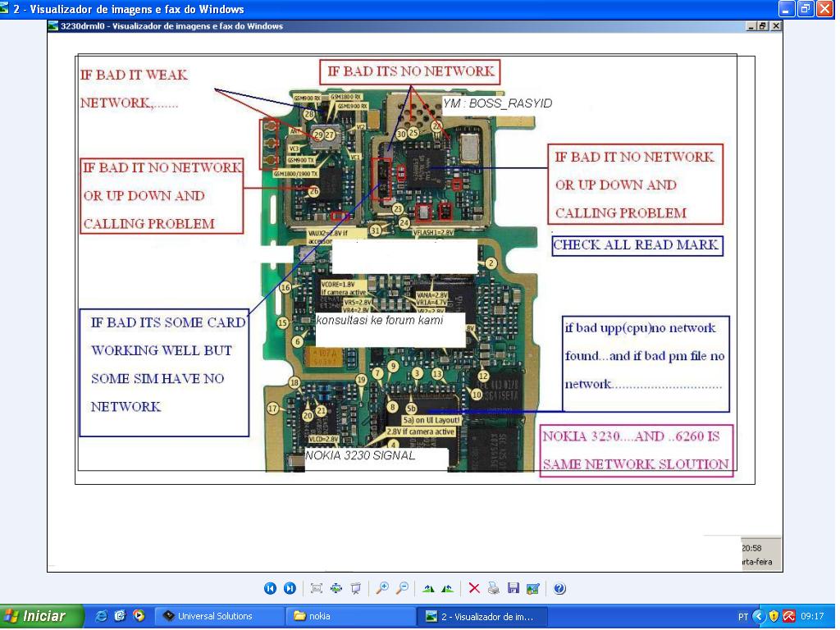
Task: Click the 'IF BAD IT WEAK' text
Action: (134, 75)
